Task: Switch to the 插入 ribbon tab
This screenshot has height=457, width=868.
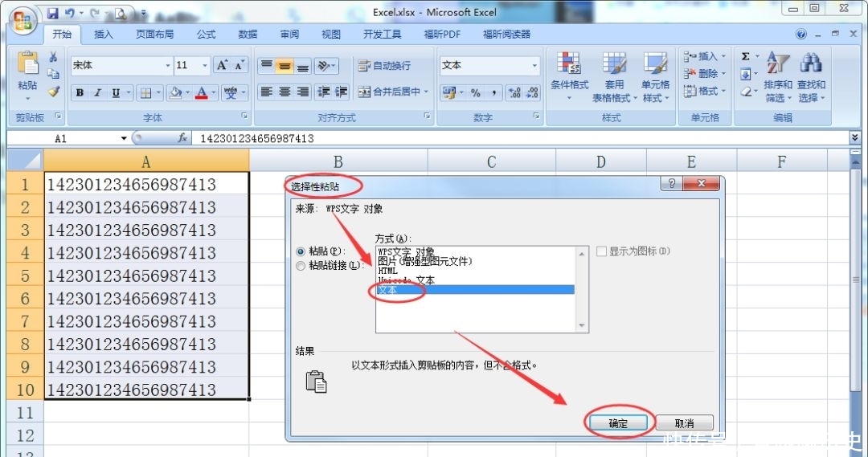Action: pos(103,35)
